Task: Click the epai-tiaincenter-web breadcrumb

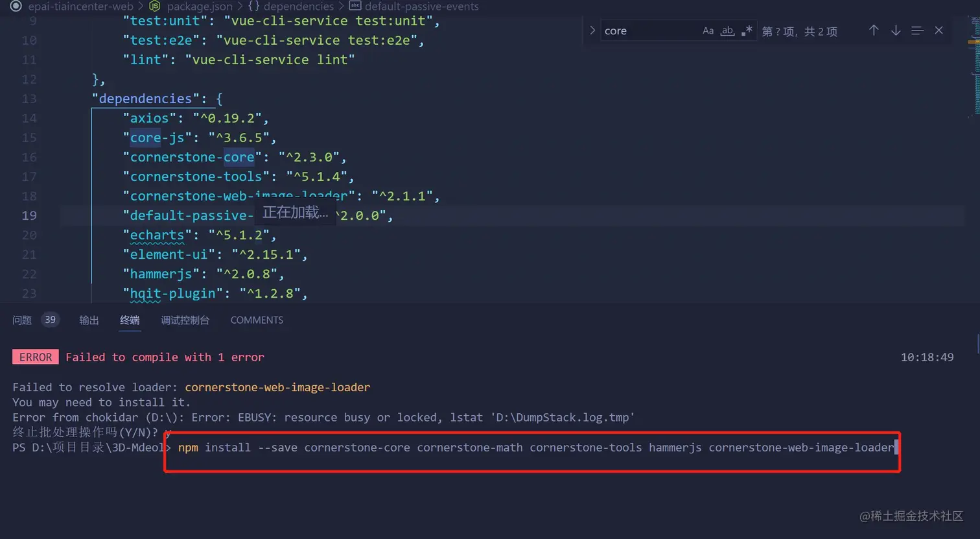Action: (80, 6)
